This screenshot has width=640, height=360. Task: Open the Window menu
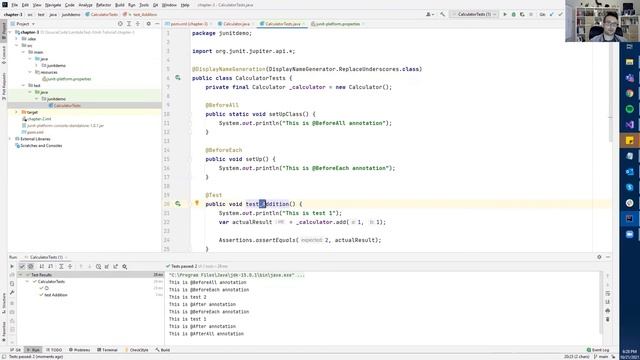click(169, 5)
